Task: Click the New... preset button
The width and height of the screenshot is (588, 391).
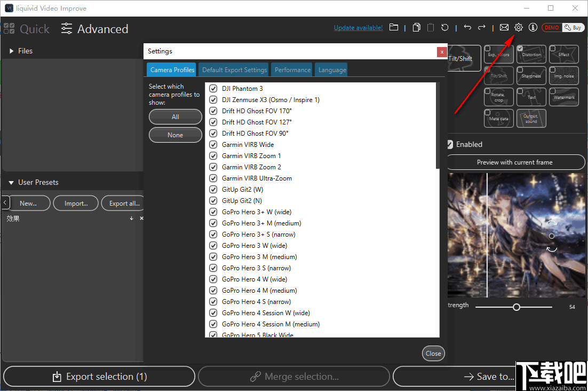Action: 29,204
